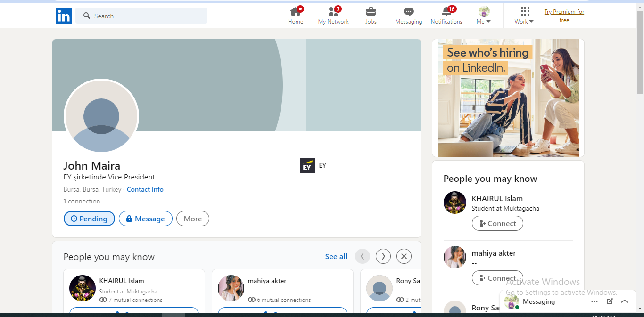Click the page vertical scrollbar
The width and height of the screenshot is (644, 317).
coord(640,52)
